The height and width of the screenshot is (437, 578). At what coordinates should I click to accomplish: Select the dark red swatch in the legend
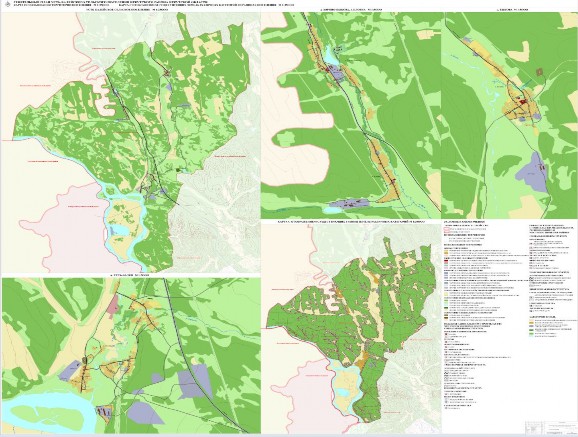[445, 260]
